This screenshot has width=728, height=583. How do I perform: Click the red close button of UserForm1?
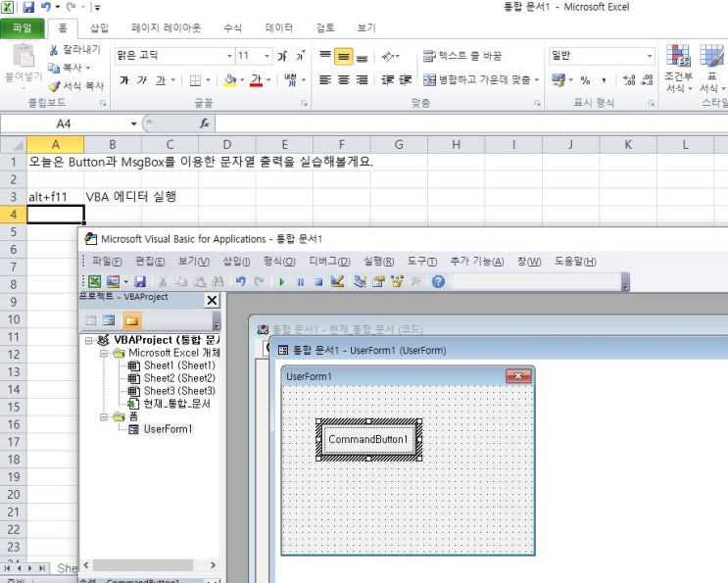518,375
